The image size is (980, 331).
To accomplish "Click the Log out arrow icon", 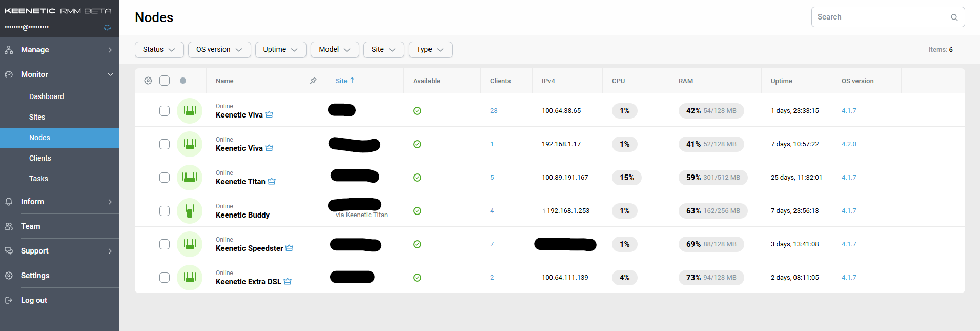I will click(9, 300).
